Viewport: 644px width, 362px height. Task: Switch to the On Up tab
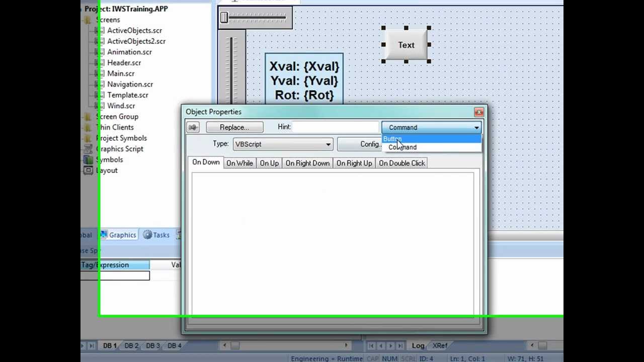coord(269,163)
